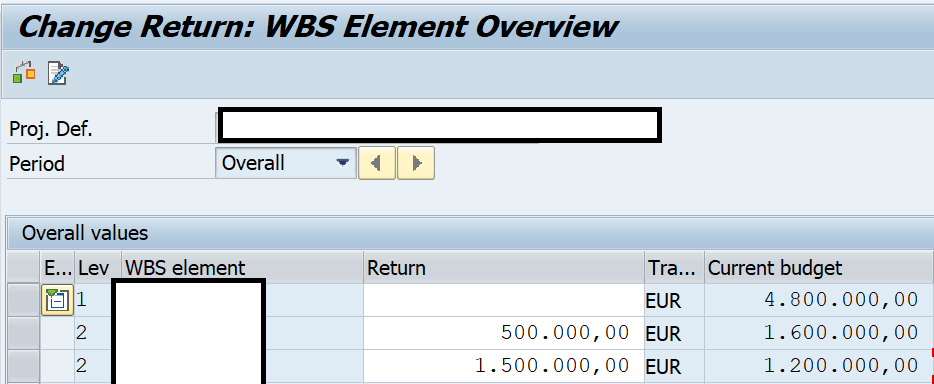Screen dimensions: 934x384
Task: Collapse the level 1 WBS element node
Action: coord(57,299)
